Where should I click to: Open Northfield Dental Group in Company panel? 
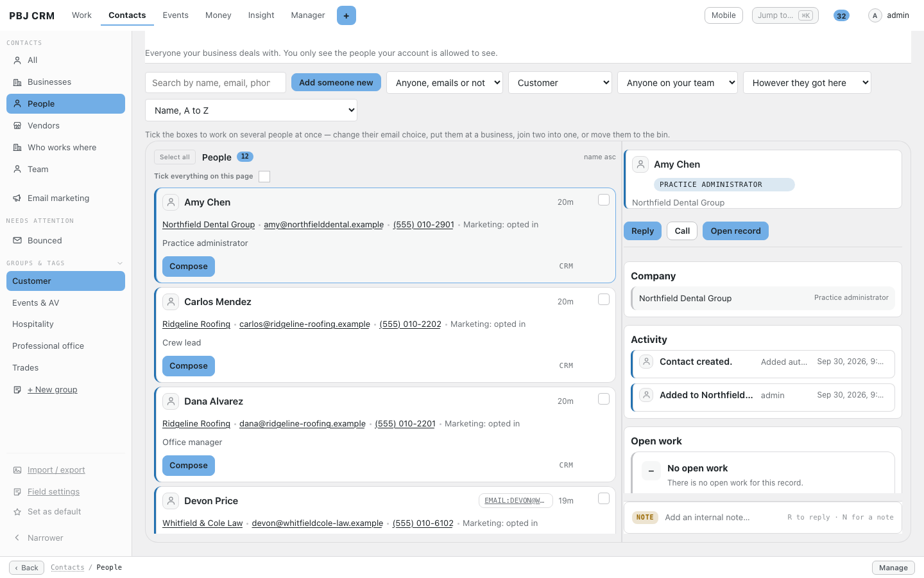click(x=763, y=299)
